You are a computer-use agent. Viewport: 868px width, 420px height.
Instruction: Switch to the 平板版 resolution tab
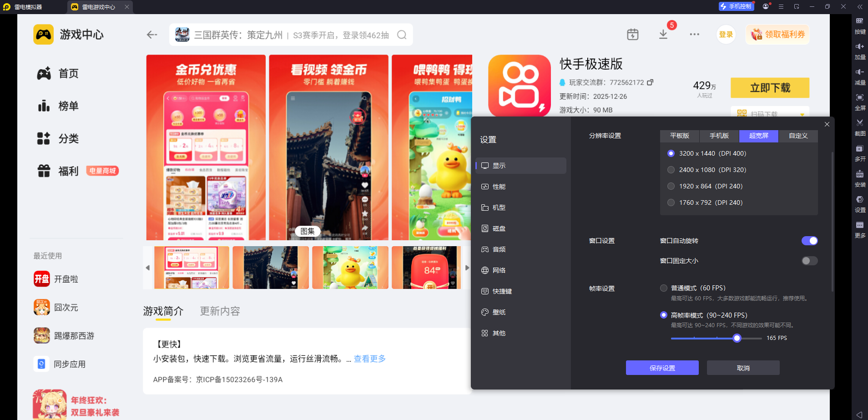[680, 136]
